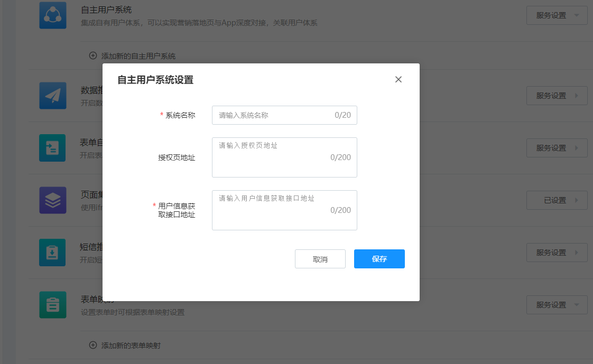Expand 服务设置 dropdown for 表单映射
593x364 pixels.
click(557, 305)
